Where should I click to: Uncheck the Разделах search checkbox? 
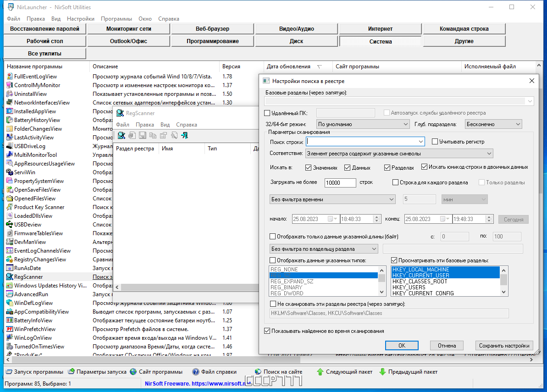click(x=387, y=168)
